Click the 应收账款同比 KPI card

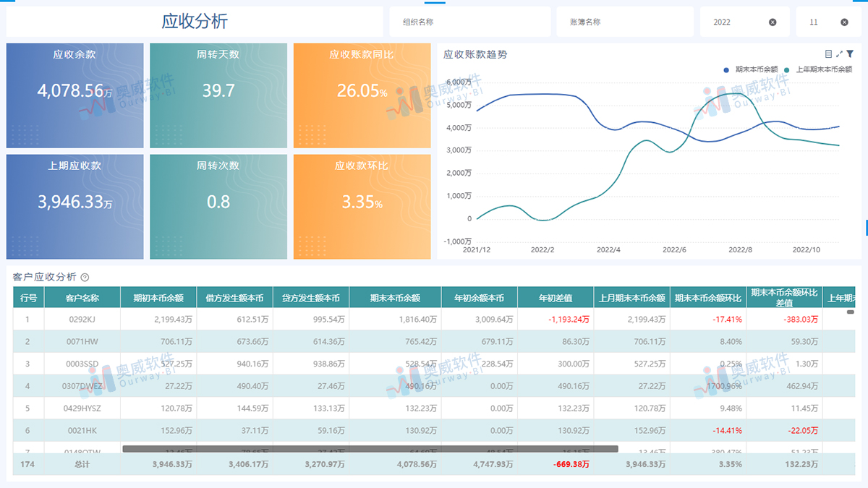362,95
